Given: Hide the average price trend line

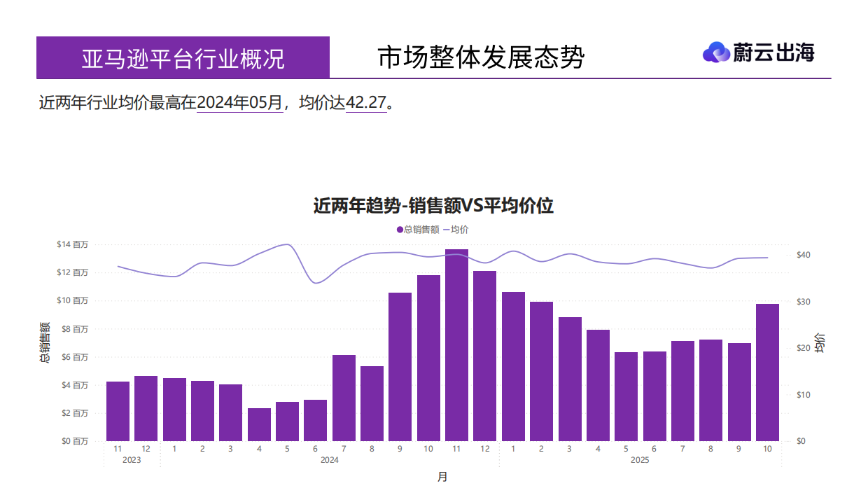Looking at the screenshot, I should coord(458,229).
